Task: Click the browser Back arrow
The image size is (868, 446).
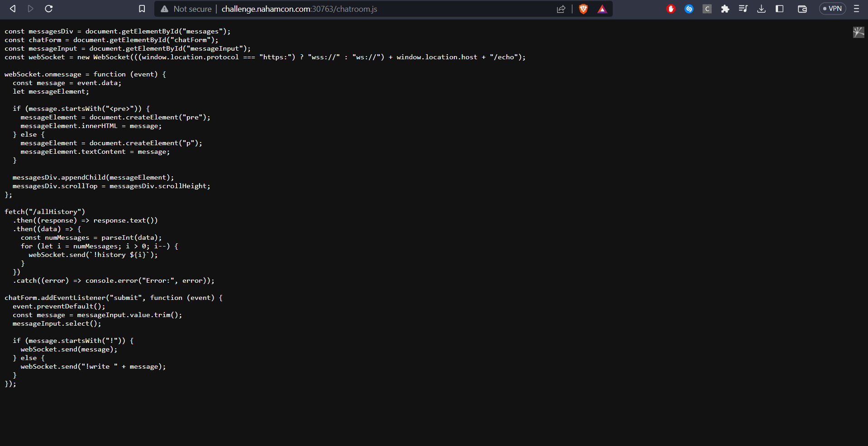Action: pyautogui.click(x=13, y=9)
